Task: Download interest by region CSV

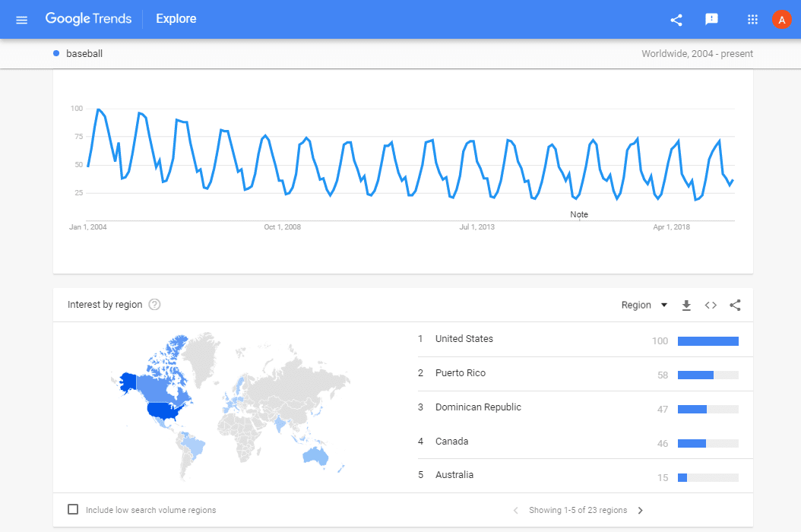Action: point(686,306)
